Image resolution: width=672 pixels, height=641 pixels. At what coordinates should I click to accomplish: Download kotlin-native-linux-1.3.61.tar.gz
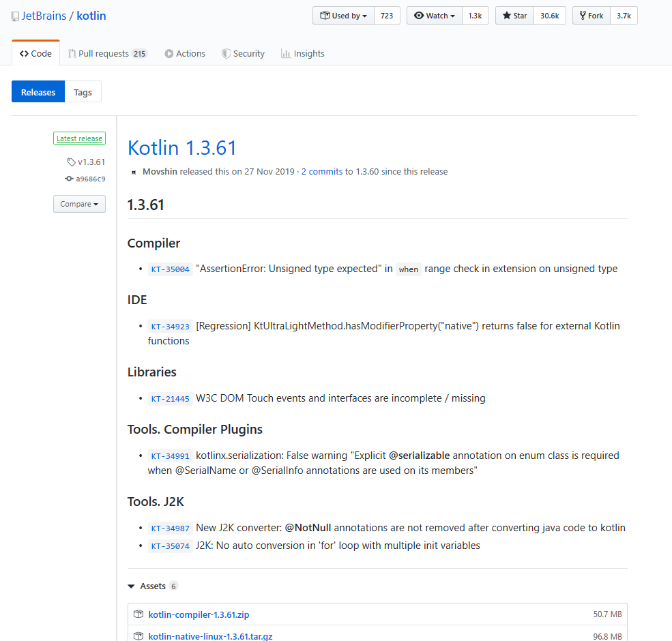[210, 636]
